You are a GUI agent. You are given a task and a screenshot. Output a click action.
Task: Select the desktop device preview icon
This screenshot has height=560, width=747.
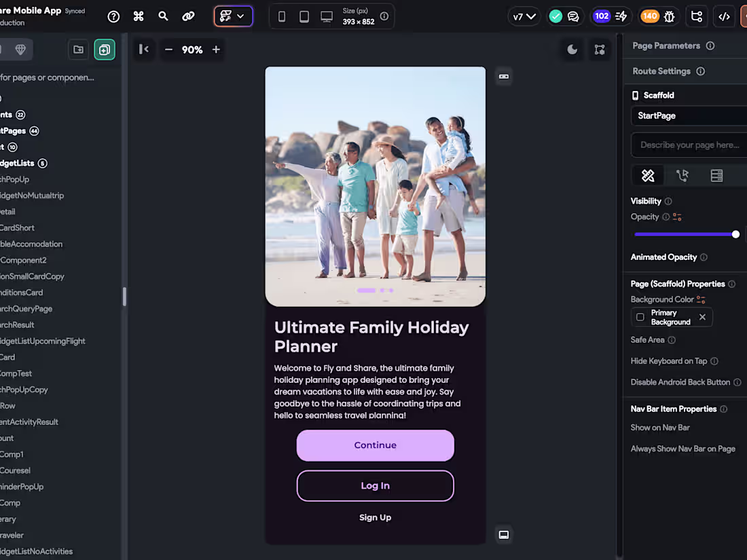point(327,15)
